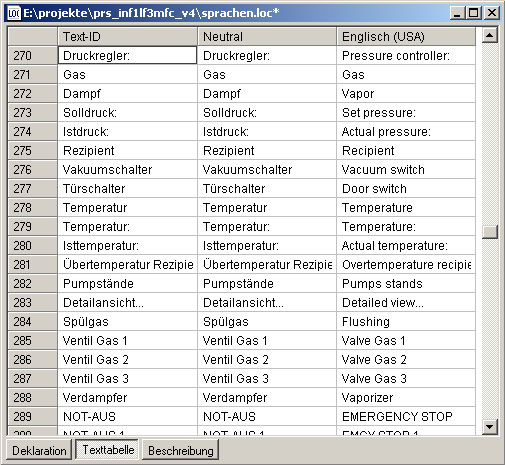Select row header 270

pos(32,55)
